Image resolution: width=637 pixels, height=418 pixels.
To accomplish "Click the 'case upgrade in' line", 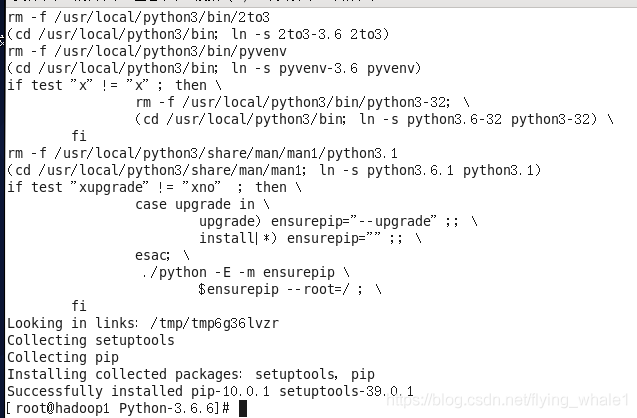I will 202,204.
